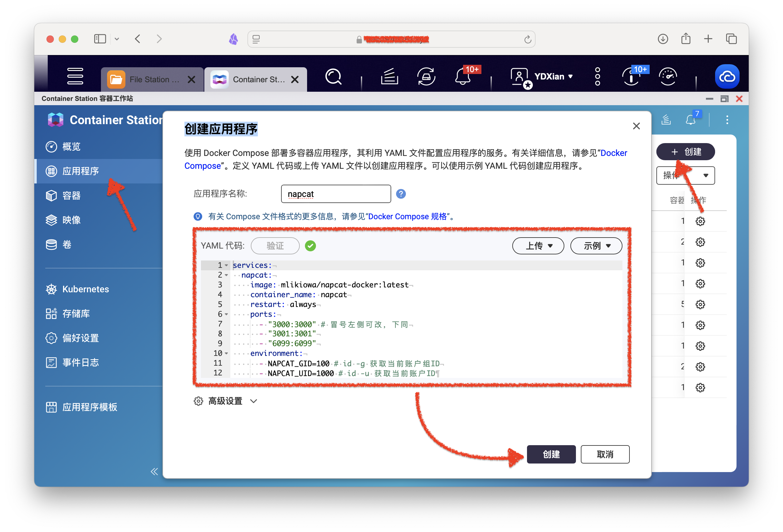Close the File Station tab

191,79
